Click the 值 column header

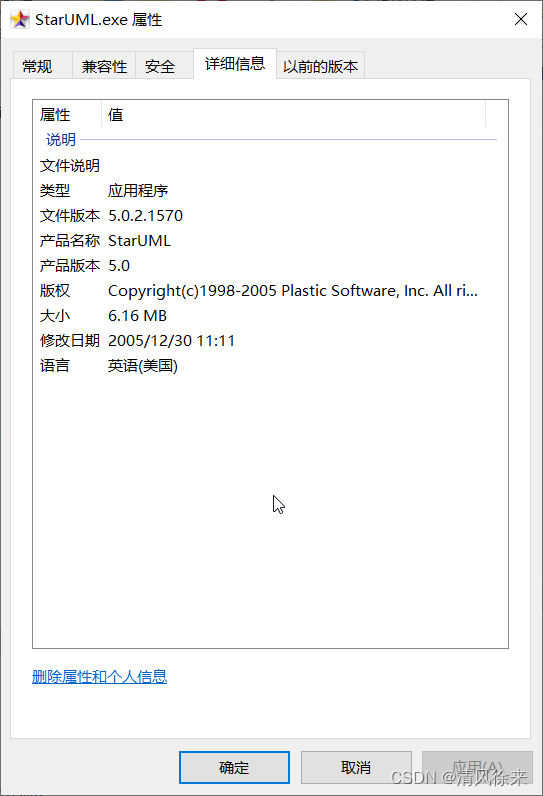click(116, 115)
